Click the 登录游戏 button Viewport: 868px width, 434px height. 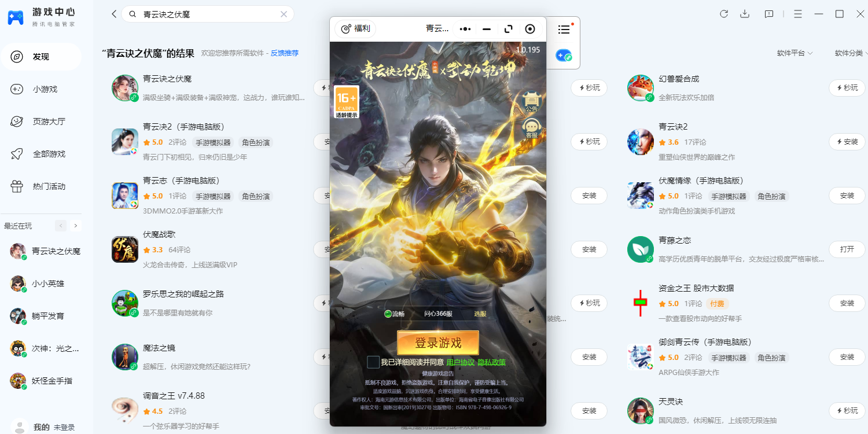click(x=438, y=343)
